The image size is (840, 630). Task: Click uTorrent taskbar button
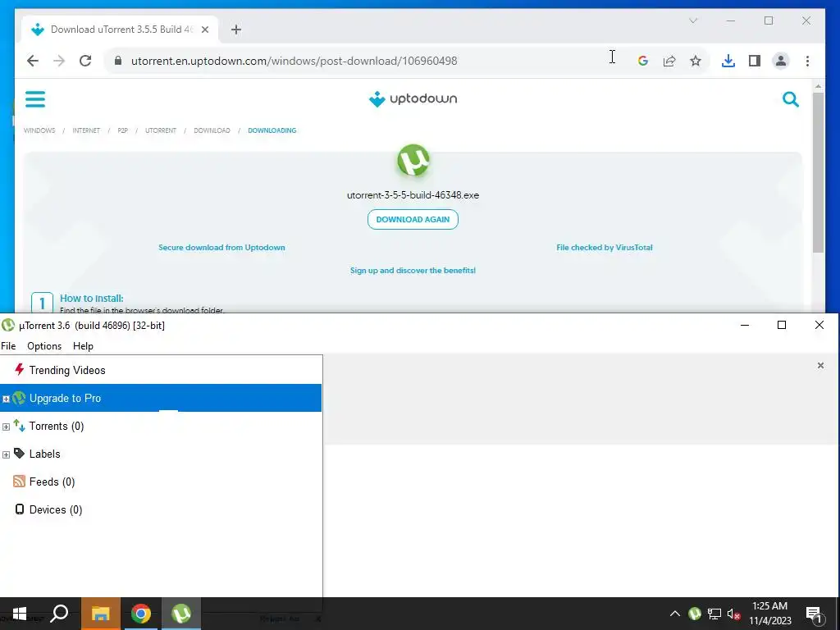(181, 614)
